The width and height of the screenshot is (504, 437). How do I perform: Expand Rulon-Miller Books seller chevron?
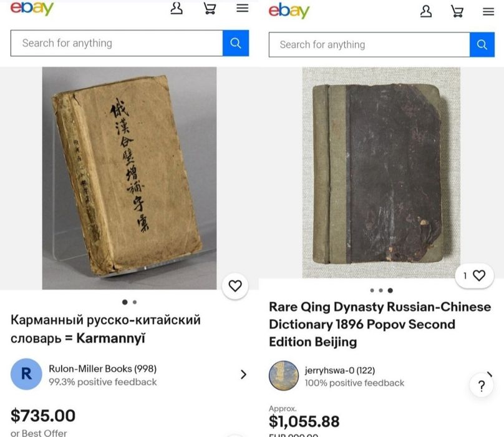click(x=243, y=374)
